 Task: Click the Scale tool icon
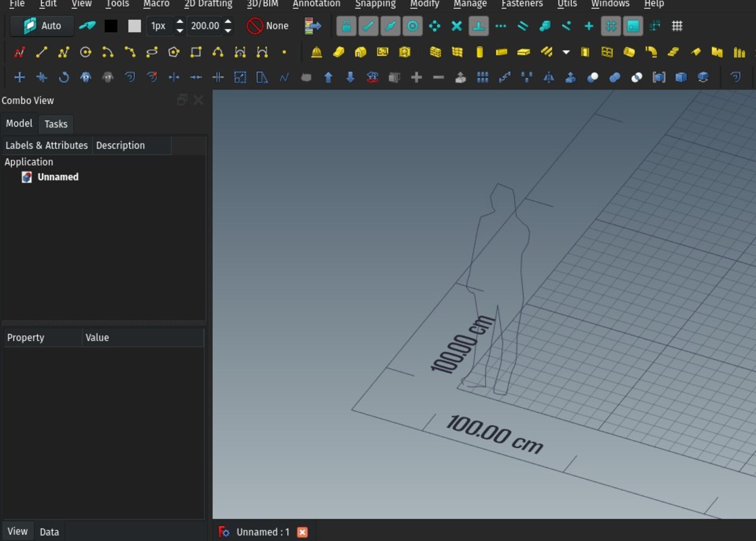click(240, 77)
